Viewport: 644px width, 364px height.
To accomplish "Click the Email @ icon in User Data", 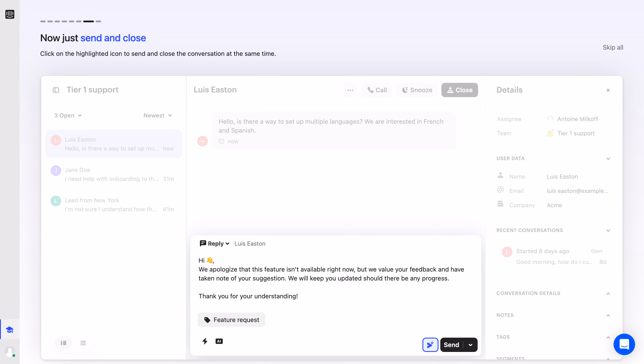I will pos(500,190).
